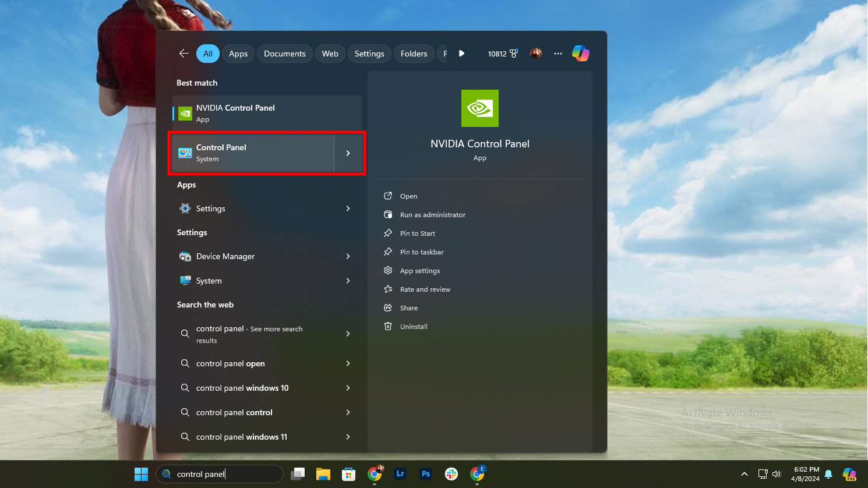Click the user profile avatar
The height and width of the screenshot is (488, 868).
536,54
